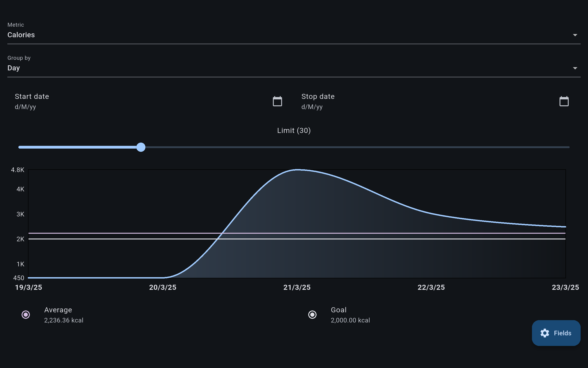This screenshot has width=588, height=368.
Task: Click the gear icon in Fields button
Action: click(x=545, y=333)
